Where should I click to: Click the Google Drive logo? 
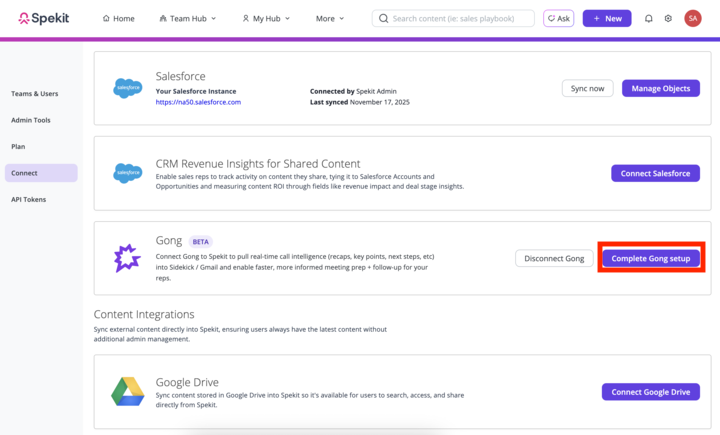coord(128,391)
